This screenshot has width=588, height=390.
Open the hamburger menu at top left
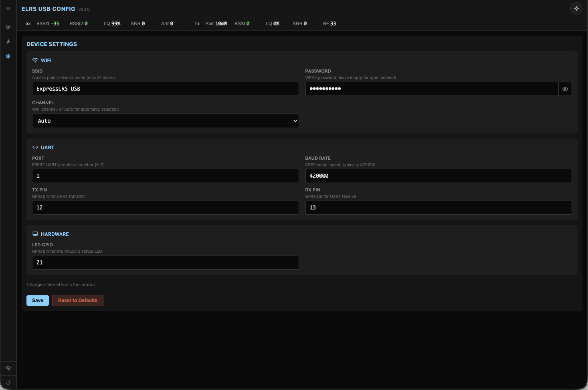point(8,8)
